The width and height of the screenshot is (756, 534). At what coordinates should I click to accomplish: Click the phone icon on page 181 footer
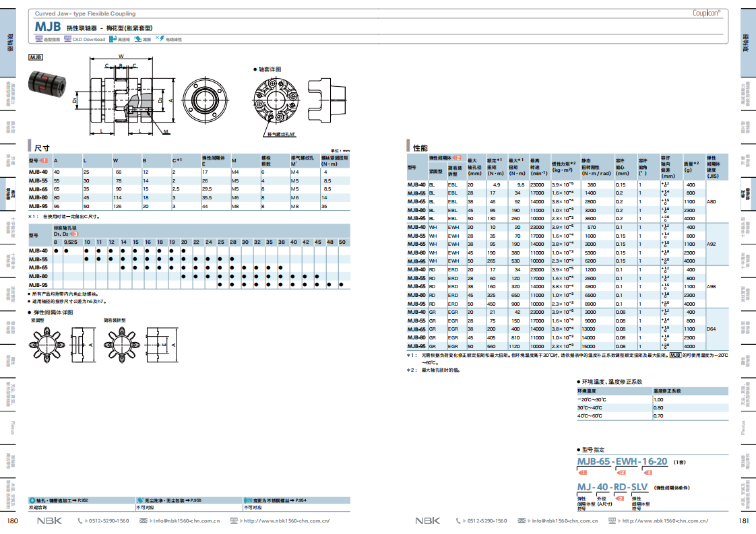(458, 521)
